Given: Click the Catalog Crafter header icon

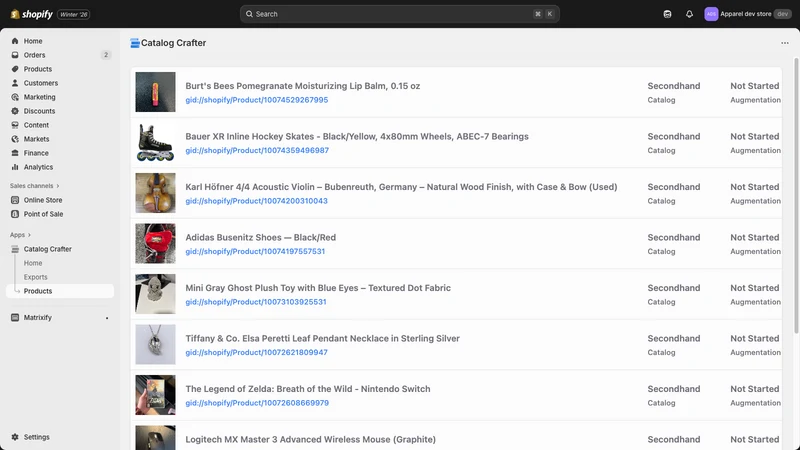Looking at the screenshot, I should pyautogui.click(x=135, y=43).
